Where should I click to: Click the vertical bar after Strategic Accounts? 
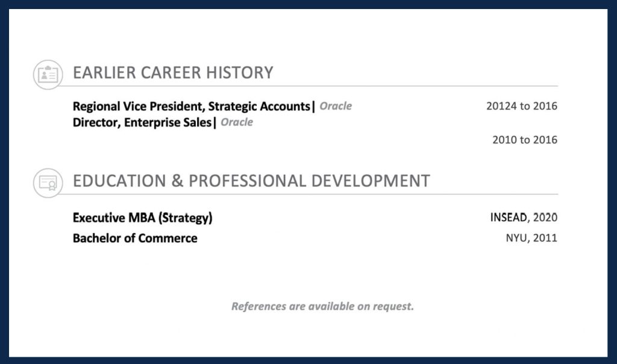tap(313, 107)
